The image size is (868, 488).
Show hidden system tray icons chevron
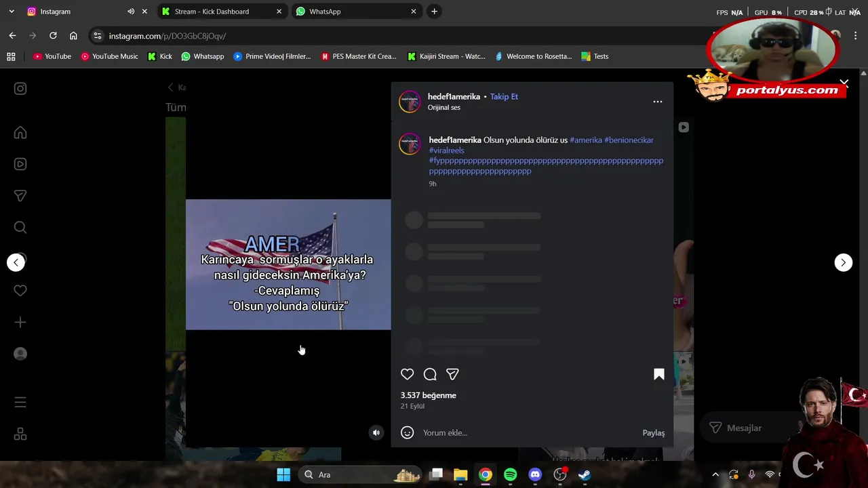coord(715,474)
